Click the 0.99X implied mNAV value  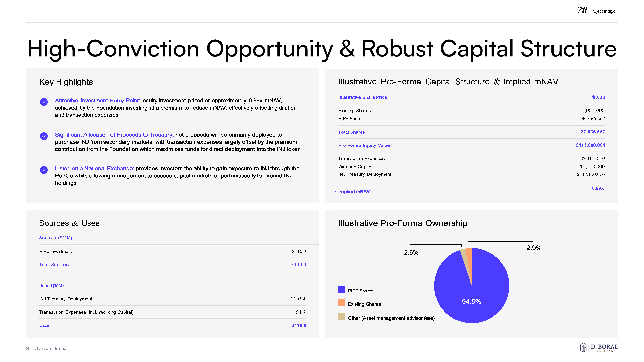pos(598,188)
